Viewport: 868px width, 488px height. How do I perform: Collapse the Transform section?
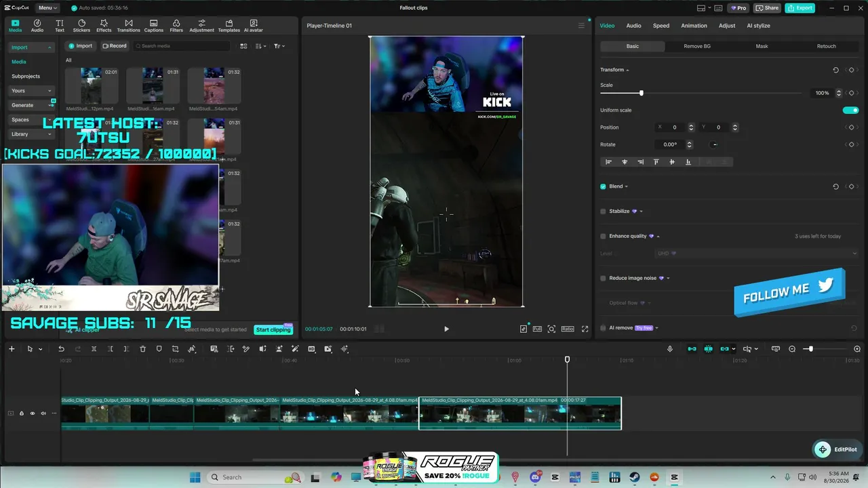[x=627, y=70]
